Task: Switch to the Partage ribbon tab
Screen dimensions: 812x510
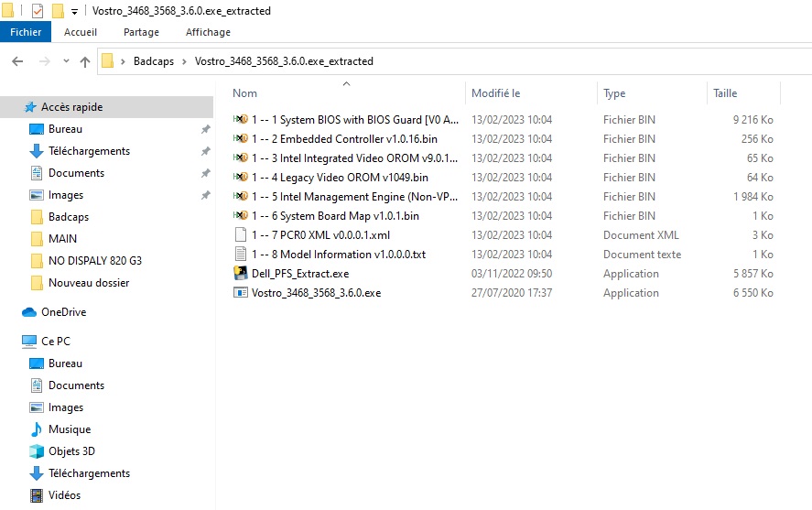Action: (141, 32)
